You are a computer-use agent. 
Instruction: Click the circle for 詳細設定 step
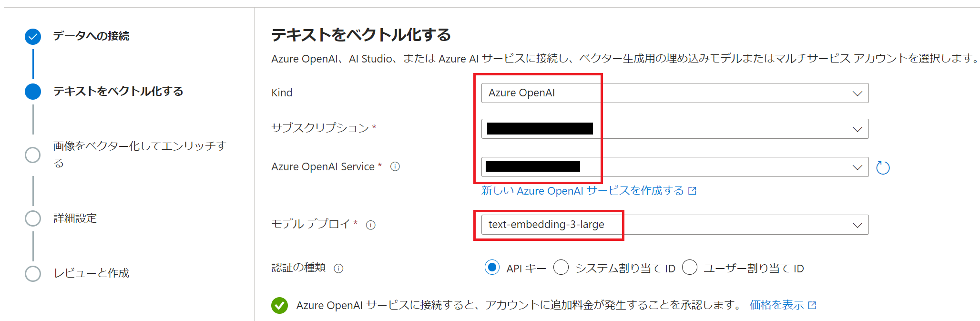tap(33, 218)
